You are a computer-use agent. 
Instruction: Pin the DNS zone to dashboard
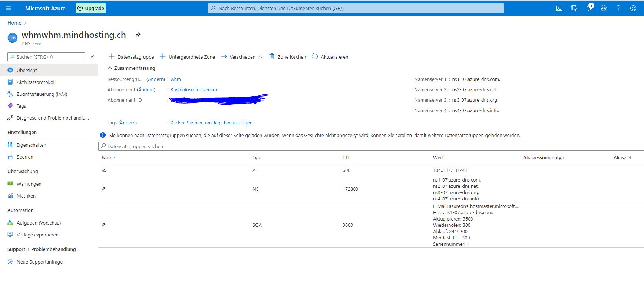click(x=138, y=35)
